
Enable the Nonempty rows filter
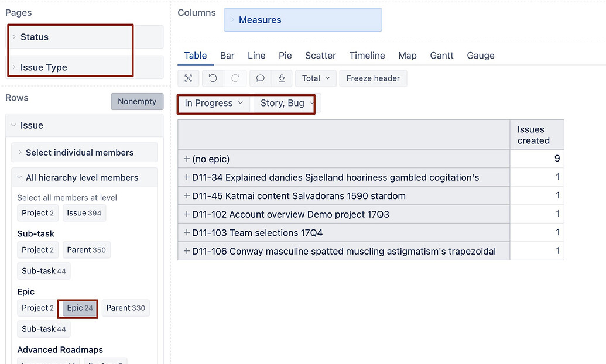pos(137,101)
